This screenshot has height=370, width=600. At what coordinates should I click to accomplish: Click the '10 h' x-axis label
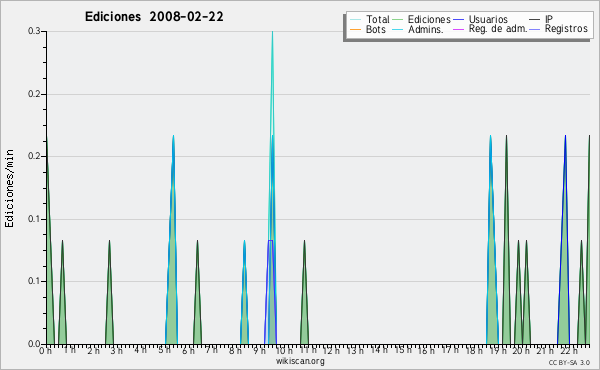pos(284,351)
